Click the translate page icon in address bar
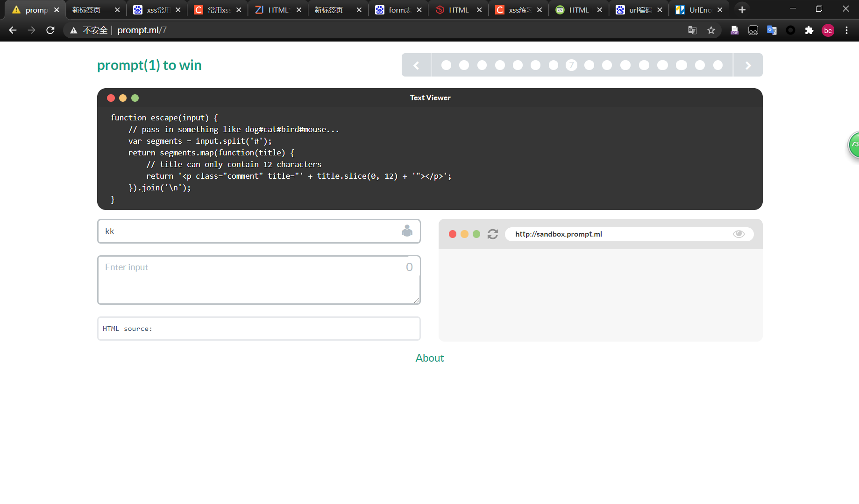 tap(692, 30)
